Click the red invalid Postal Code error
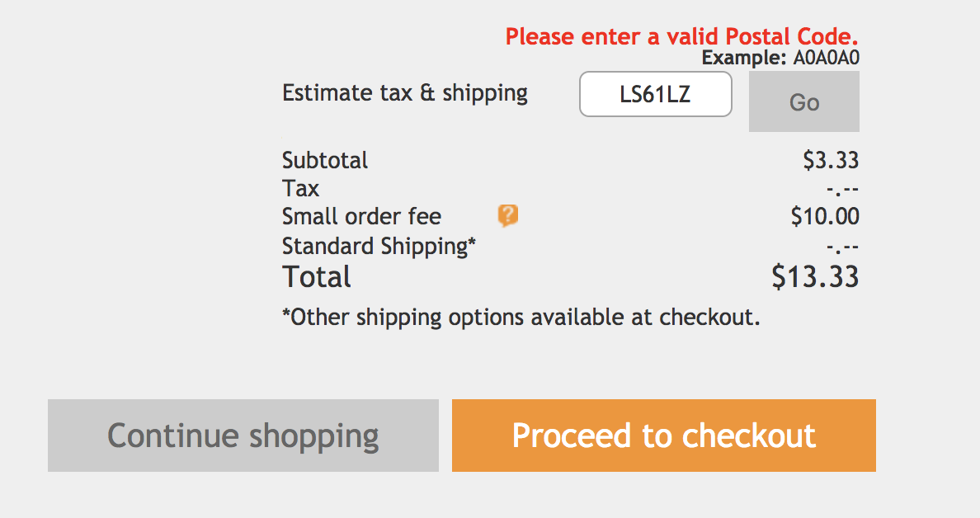Screen dimensions: 980x518 tap(682, 37)
